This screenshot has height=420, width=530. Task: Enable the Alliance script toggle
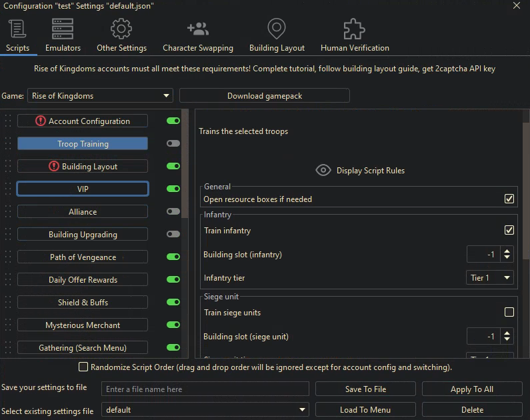click(x=173, y=211)
